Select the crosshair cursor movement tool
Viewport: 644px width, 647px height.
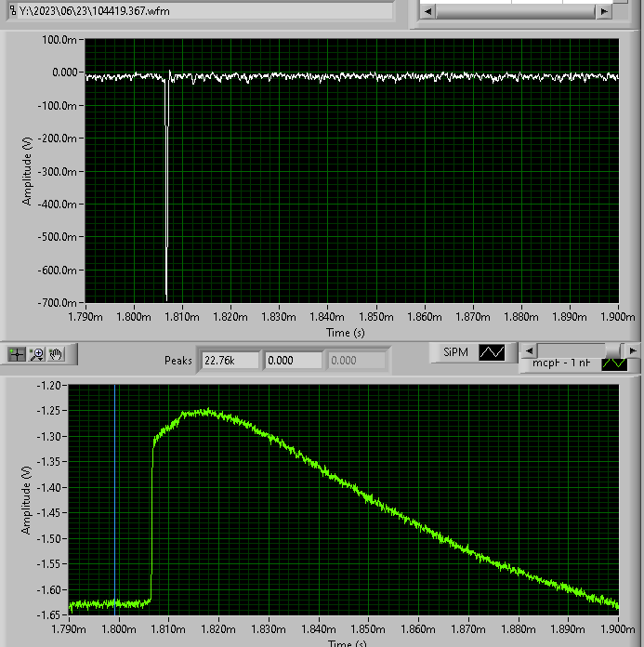[17, 354]
